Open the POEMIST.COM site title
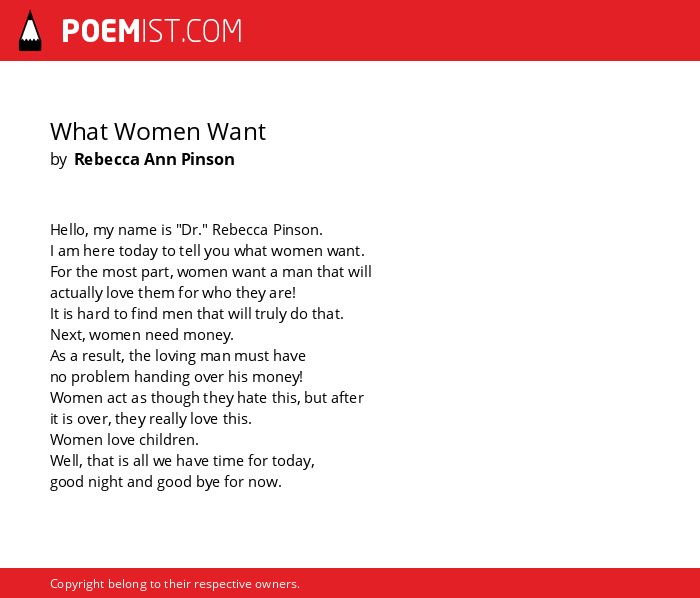Screen dimensions: 700x598 pyautogui.click(x=152, y=31)
